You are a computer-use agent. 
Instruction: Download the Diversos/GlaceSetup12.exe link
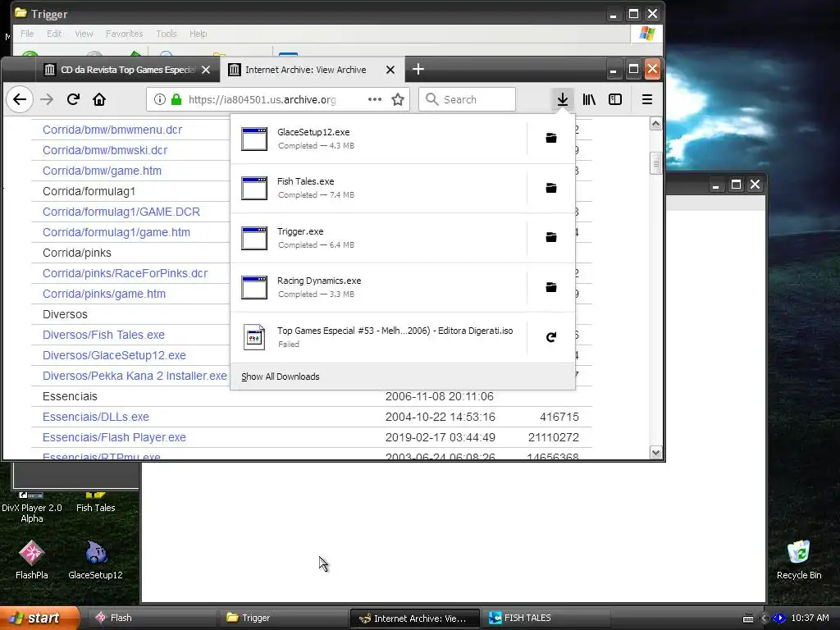(x=114, y=355)
